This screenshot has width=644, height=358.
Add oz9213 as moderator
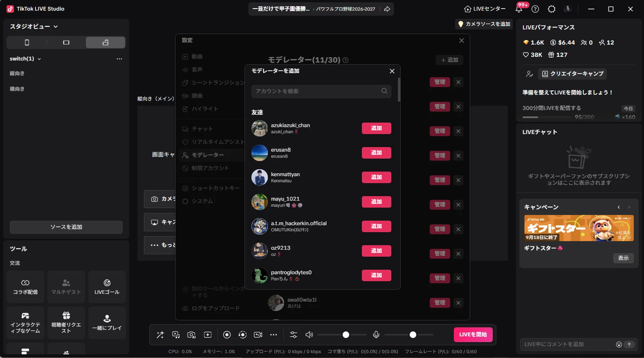point(377,251)
